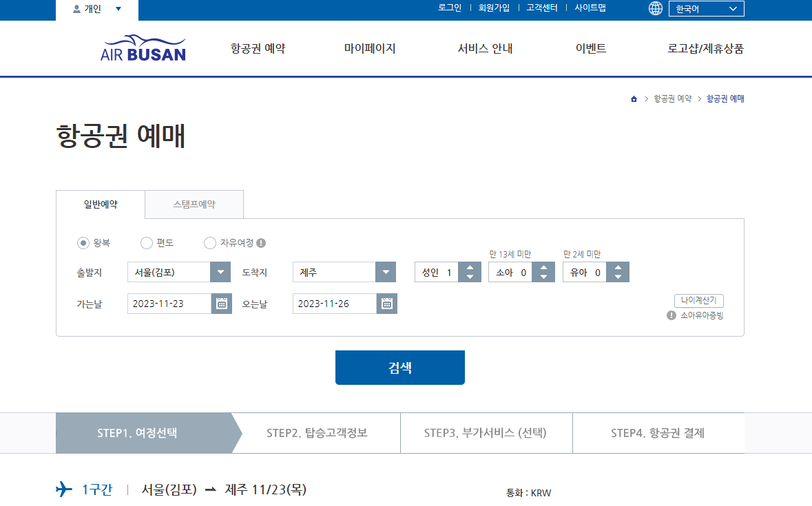Open the 한국어 language selector

pos(706,8)
